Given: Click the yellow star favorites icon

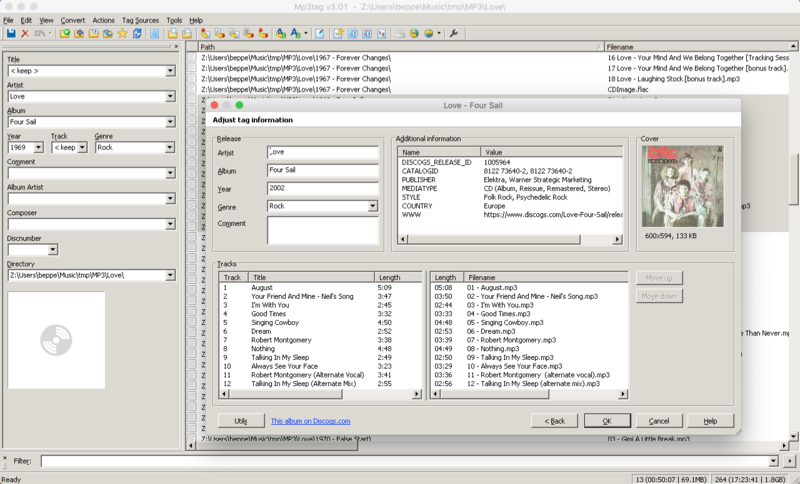Looking at the screenshot, I should coord(123,33).
